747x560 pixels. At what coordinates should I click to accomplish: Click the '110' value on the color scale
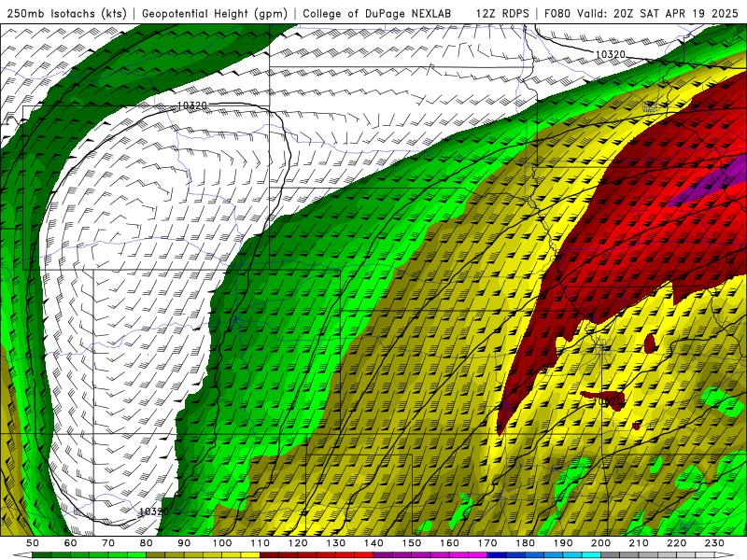[260, 543]
